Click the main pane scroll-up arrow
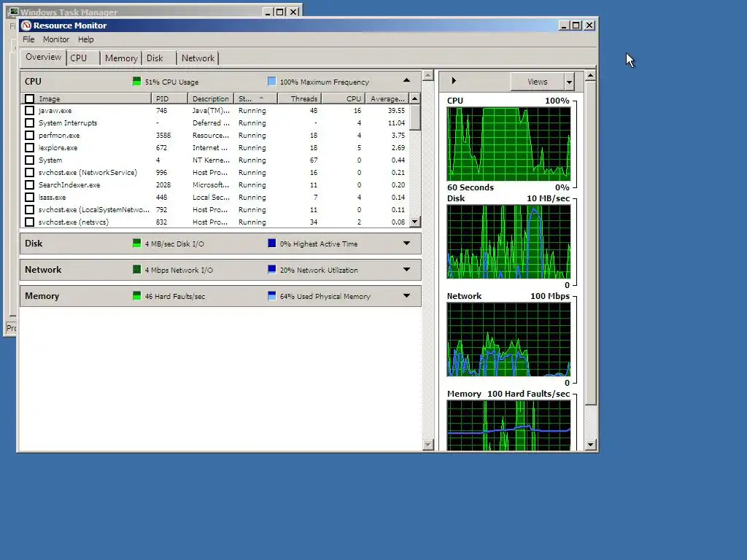 427,76
